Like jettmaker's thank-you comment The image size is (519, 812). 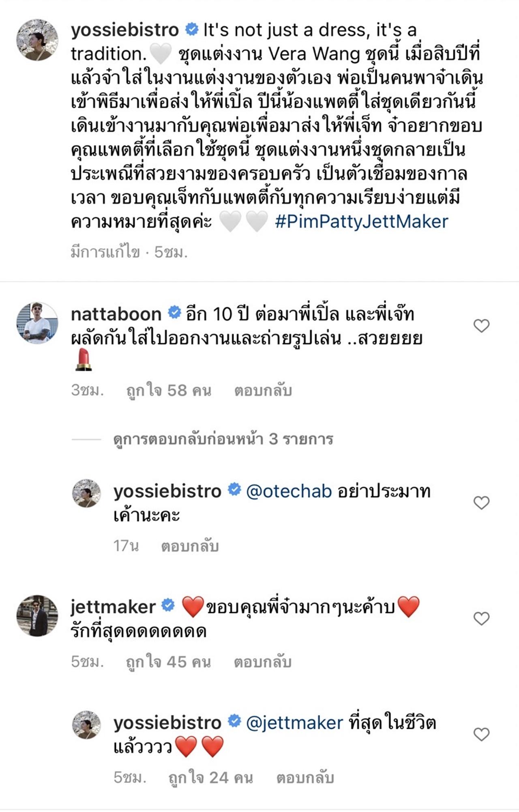point(481,619)
